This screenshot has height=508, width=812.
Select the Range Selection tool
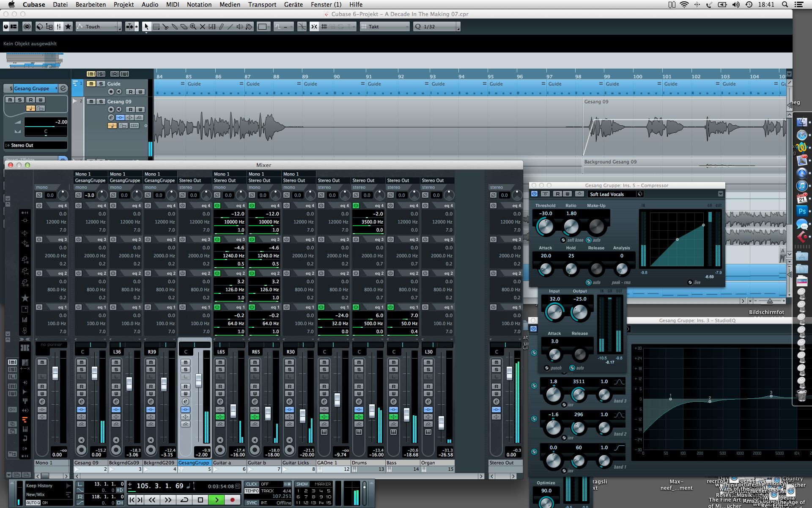pyautogui.click(x=156, y=27)
